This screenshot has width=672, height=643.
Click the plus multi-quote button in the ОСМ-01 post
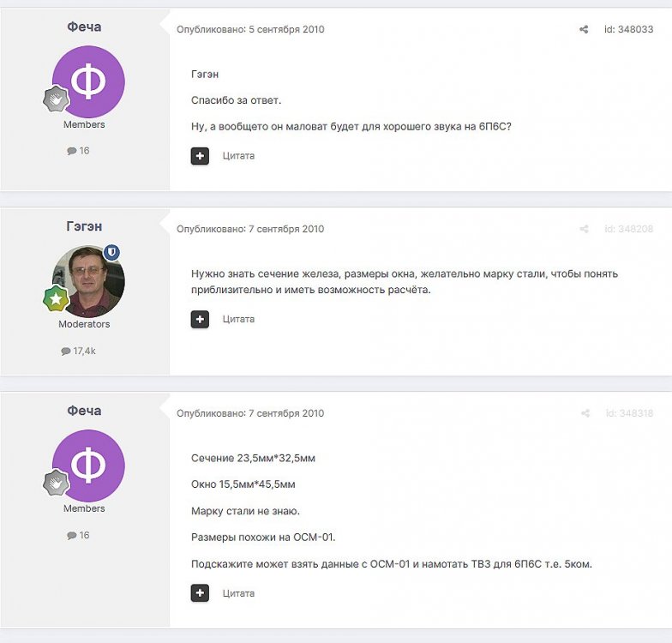(x=200, y=593)
